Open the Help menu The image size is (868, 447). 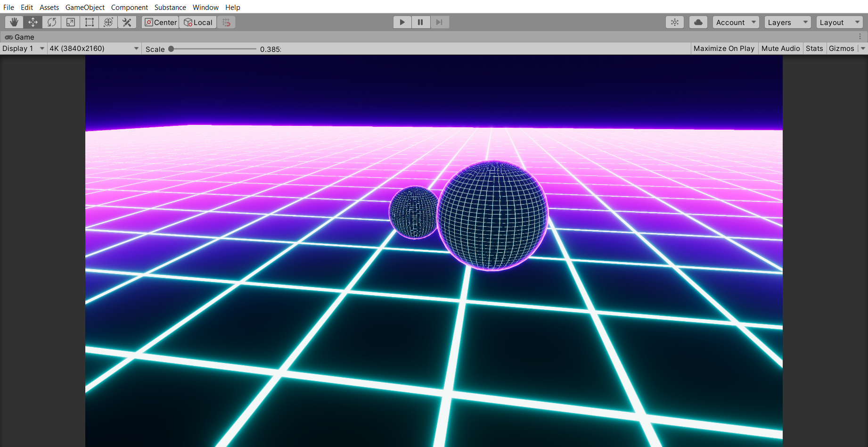[x=233, y=7]
